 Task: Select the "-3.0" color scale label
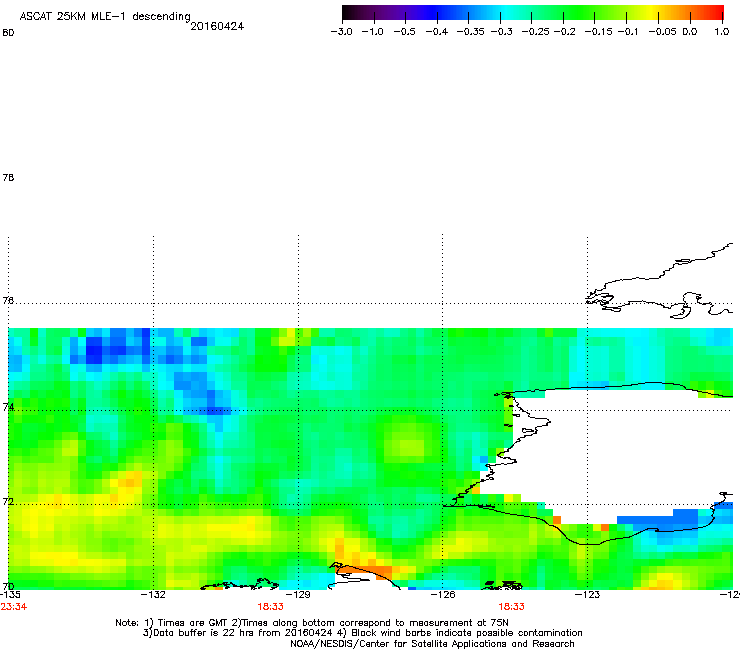[341, 32]
